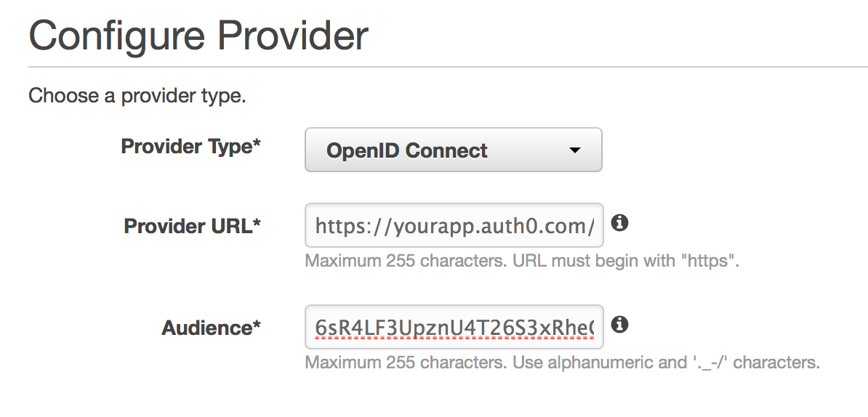Select the OpenID Connect text in dropdown
Image resolution: width=868 pixels, height=417 pixels.
407,151
